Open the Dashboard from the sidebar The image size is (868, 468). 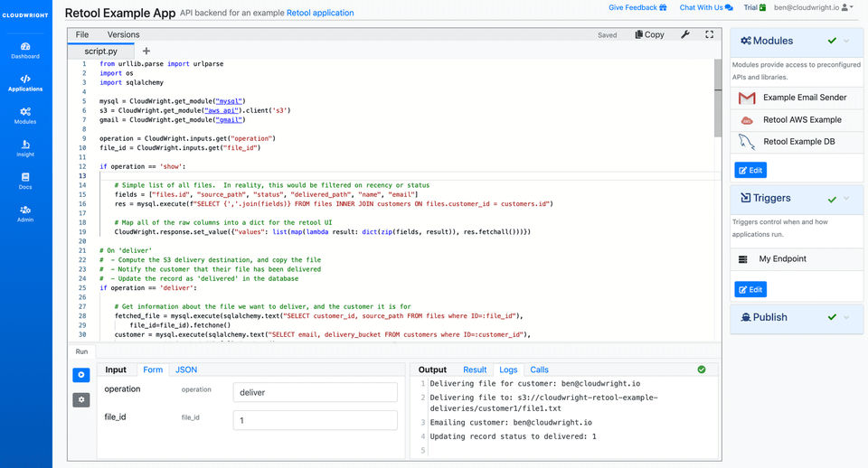coord(25,50)
